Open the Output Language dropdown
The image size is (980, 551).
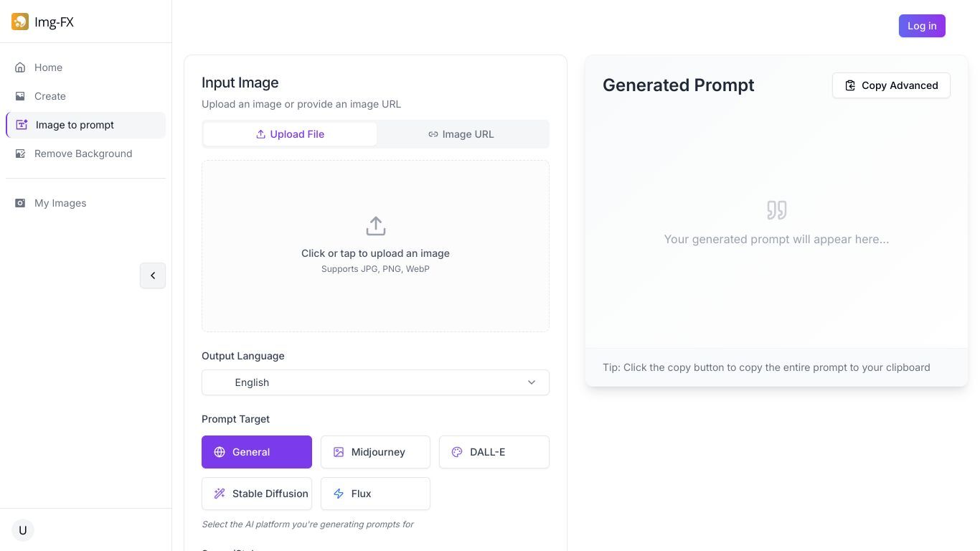pyautogui.click(x=375, y=382)
